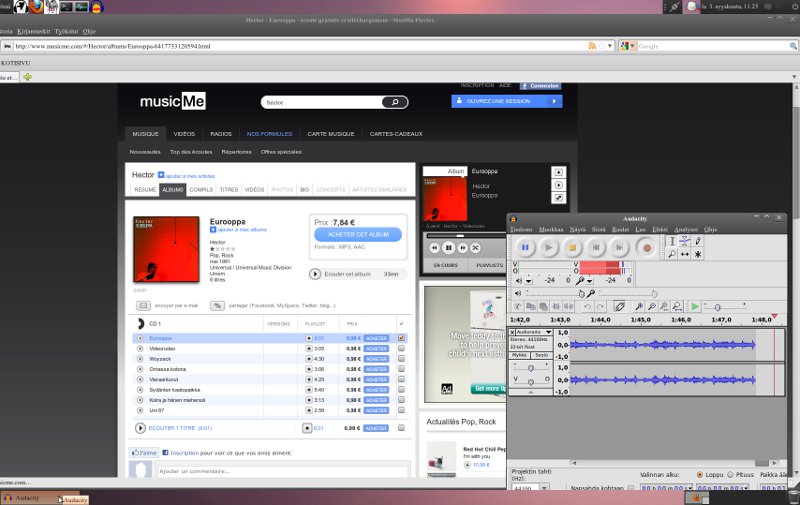Screen dimensions: 800x505
Task: Open the MUSIQUE navigation tab
Action: click(x=145, y=134)
